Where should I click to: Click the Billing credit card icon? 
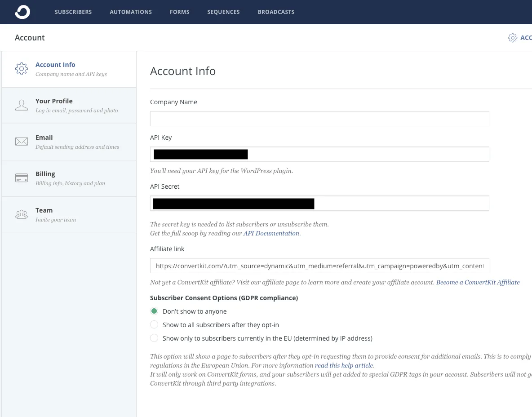(22, 178)
